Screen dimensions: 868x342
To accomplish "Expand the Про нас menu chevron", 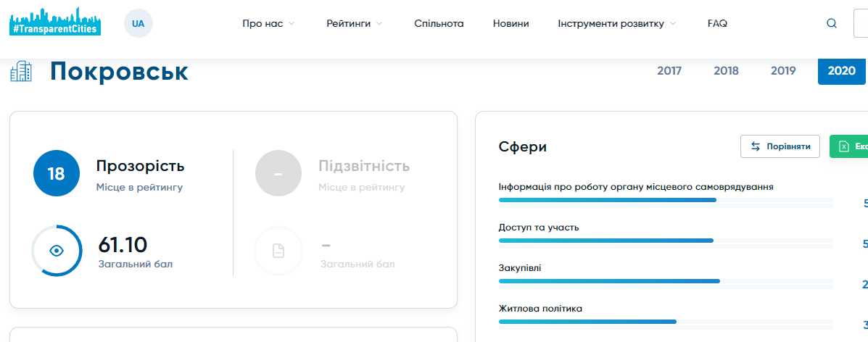I will coord(292,24).
